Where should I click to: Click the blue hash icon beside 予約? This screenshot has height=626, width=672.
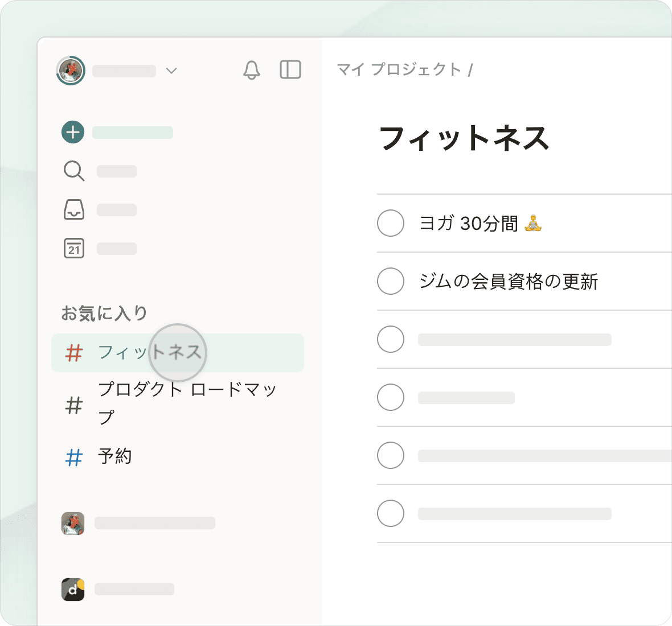point(74,457)
